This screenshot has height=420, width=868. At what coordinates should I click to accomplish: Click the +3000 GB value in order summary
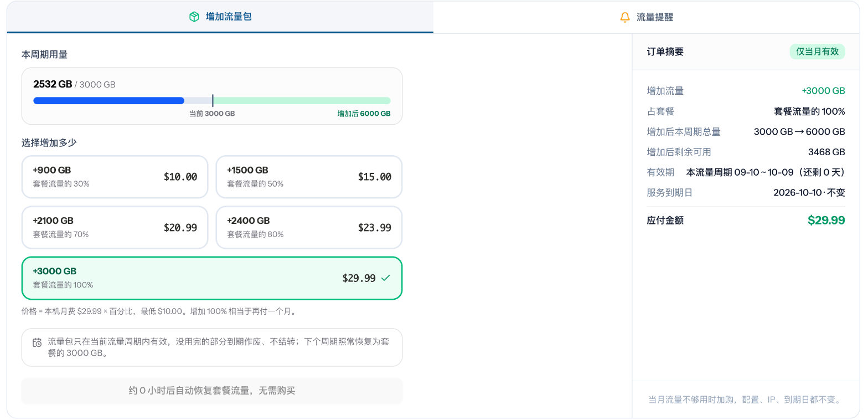click(823, 91)
